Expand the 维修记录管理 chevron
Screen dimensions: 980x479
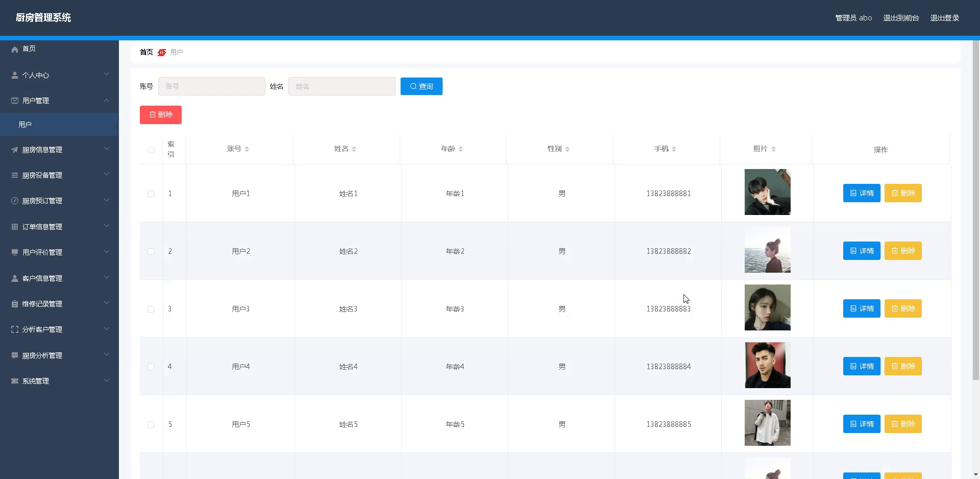(x=107, y=303)
